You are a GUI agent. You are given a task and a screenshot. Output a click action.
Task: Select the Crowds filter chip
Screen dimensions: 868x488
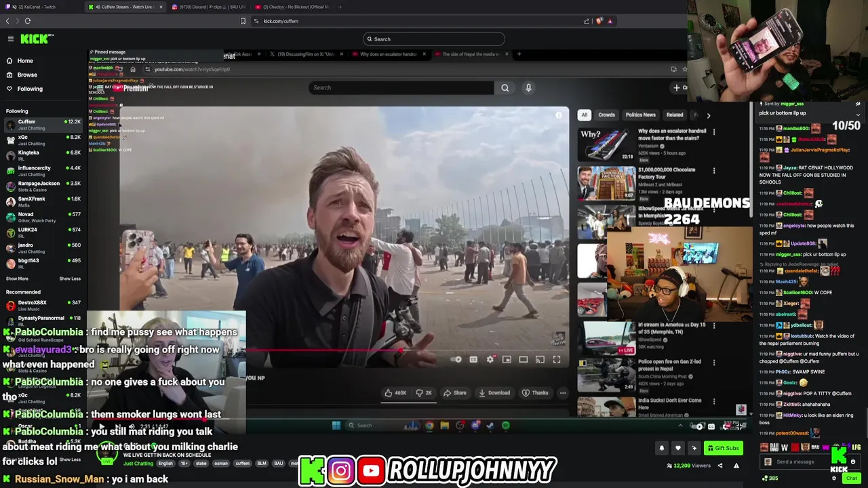coord(606,115)
